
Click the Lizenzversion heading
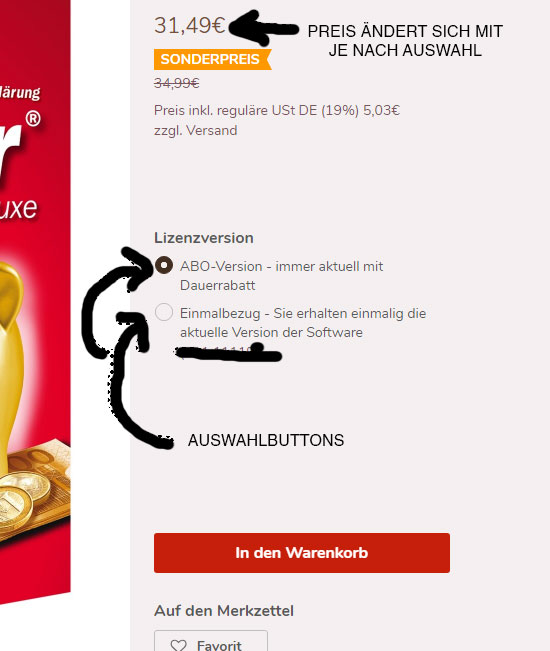pyautogui.click(x=204, y=238)
